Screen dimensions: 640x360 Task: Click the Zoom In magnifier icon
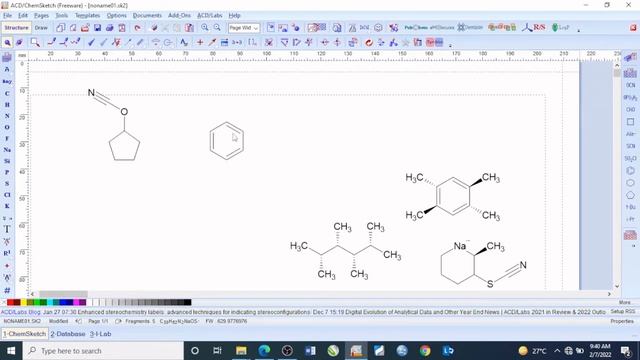pyautogui.click(x=204, y=28)
